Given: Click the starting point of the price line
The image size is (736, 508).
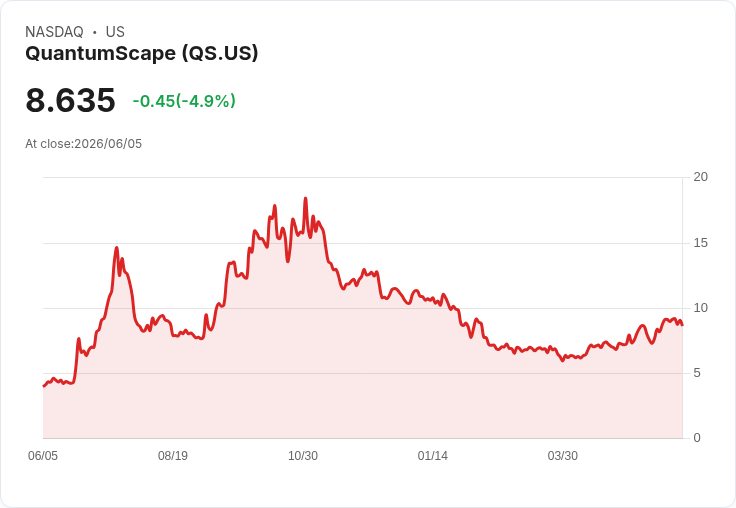Looking at the screenshot, I should [x=44, y=386].
